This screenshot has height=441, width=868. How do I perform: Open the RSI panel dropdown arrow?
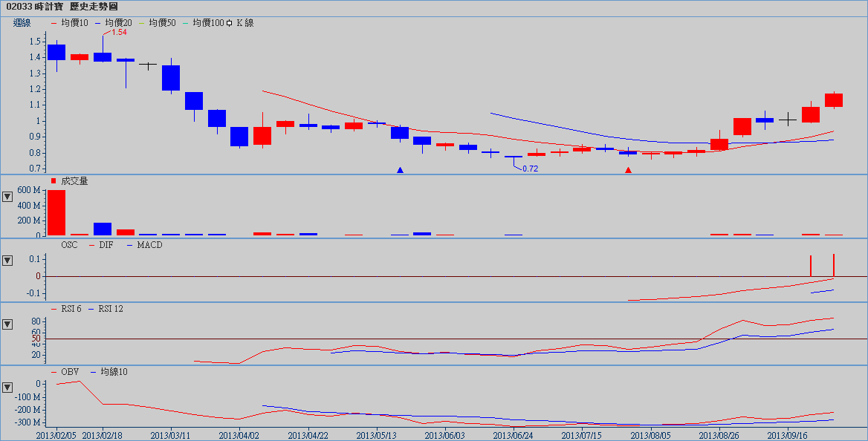[7, 324]
